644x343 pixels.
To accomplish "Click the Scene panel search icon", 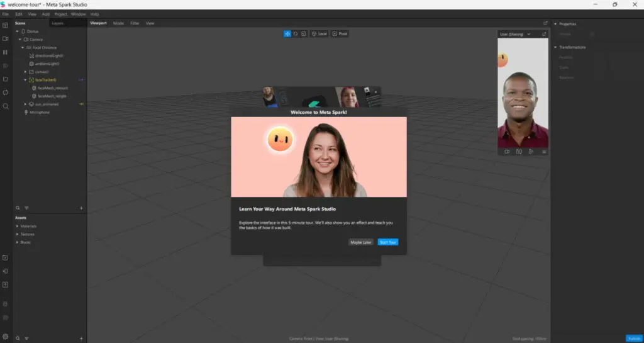I will pos(18,208).
